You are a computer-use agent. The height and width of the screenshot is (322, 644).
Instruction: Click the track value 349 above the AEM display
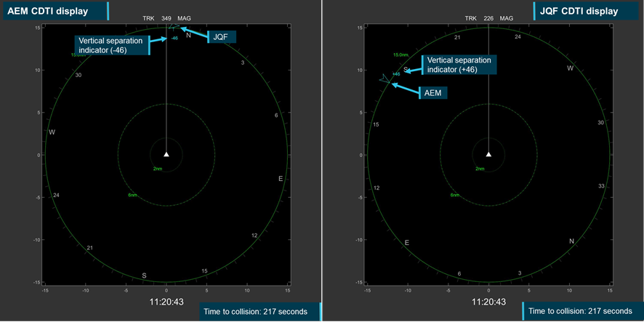pos(166,18)
